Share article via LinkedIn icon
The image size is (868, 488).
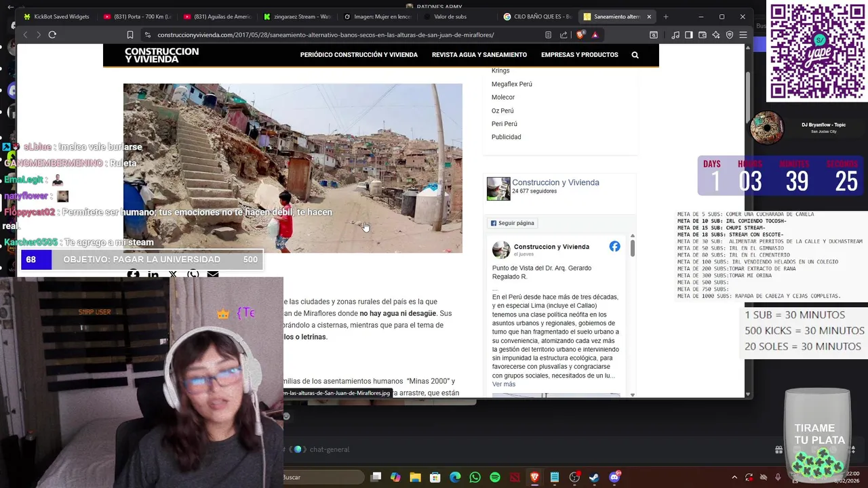153,274
